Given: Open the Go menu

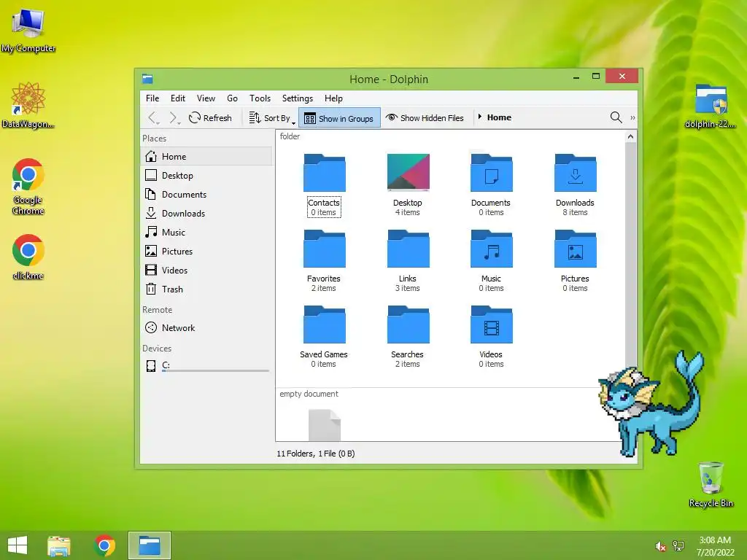Looking at the screenshot, I should click(232, 98).
